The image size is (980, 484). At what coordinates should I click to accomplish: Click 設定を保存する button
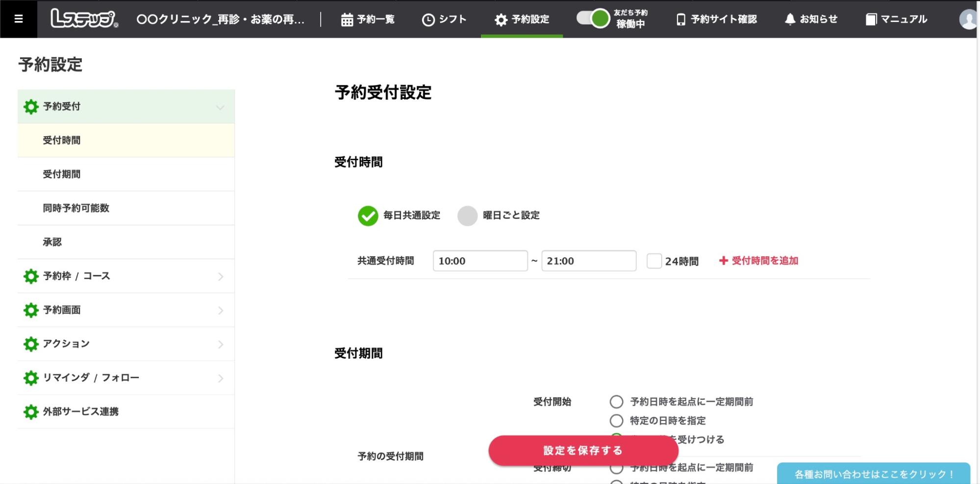click(x=583, y=451)
